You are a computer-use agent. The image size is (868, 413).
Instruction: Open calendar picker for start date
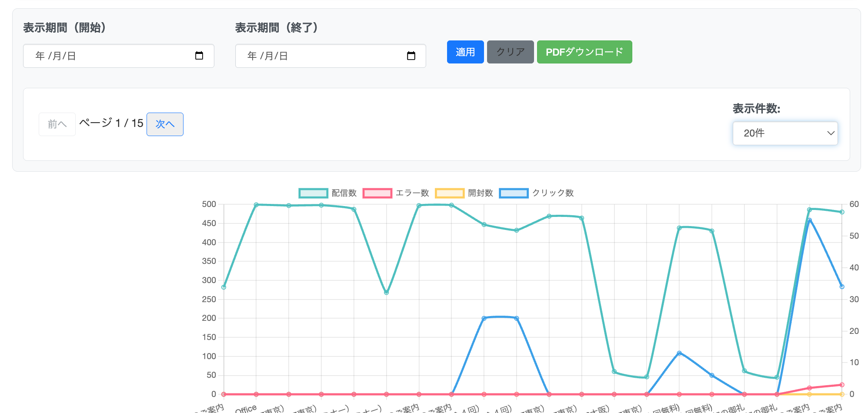click(199, 56)
